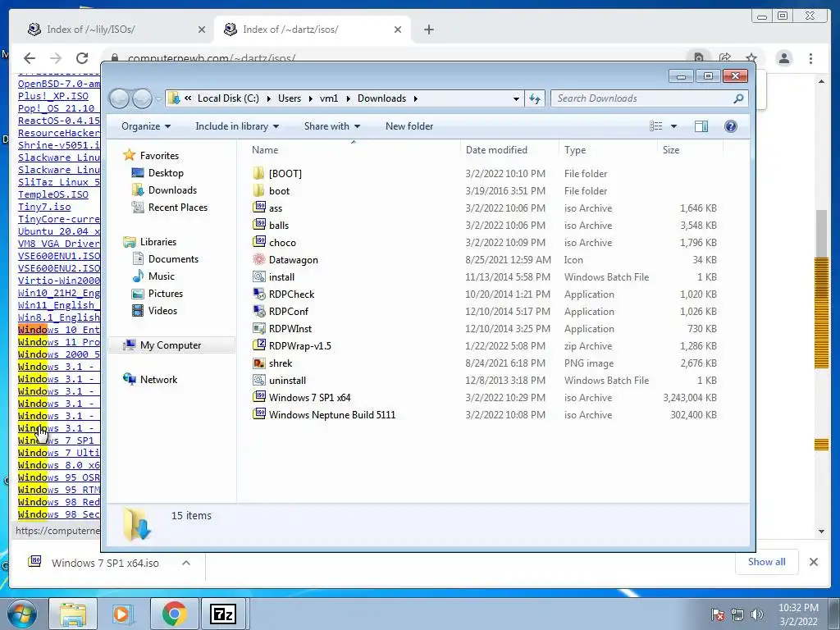The height and width of the screenshot is (630, 840).
Task: Click the ass iso archive icon
Action: pyautogui.click(x=258, y=208)
